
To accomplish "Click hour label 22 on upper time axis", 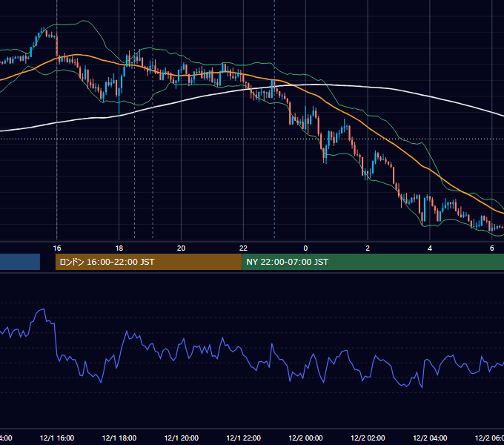I will click(x=243, y=248).
